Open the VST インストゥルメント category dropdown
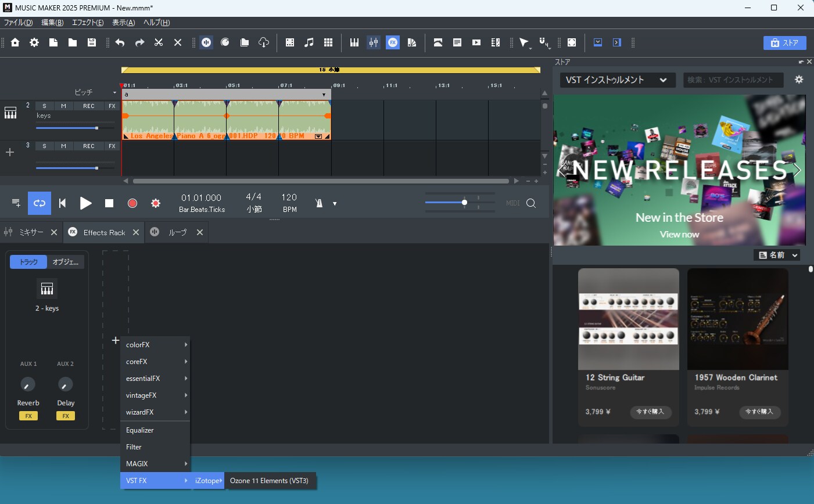The image size is (814, 504). 617,80
